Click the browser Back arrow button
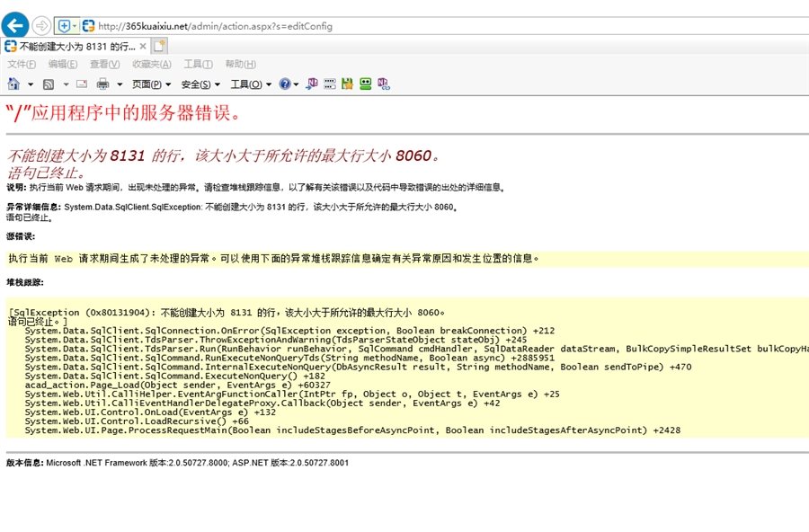Image resolution: width=809 pixels, height=532 pixels. 14,25
